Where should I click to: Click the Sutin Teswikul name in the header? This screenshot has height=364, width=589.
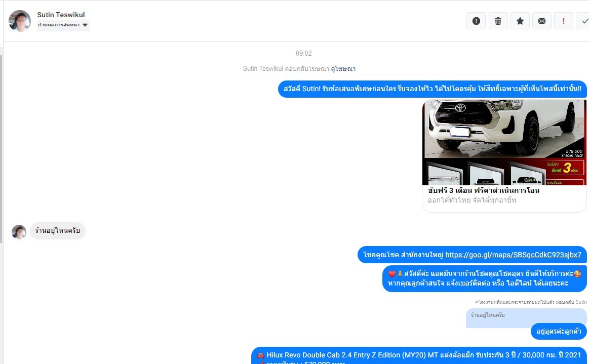pyautogui.click(x=61, y=15)
